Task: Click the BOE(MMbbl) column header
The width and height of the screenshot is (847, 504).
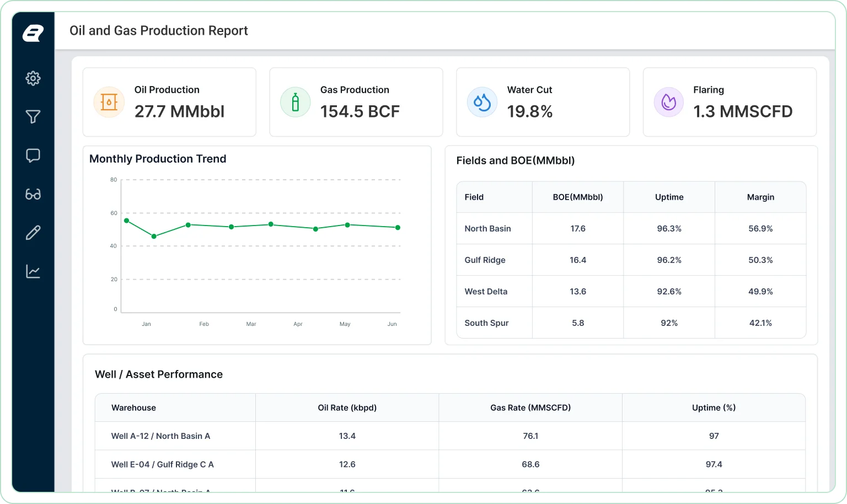Action: click(578, 197)
